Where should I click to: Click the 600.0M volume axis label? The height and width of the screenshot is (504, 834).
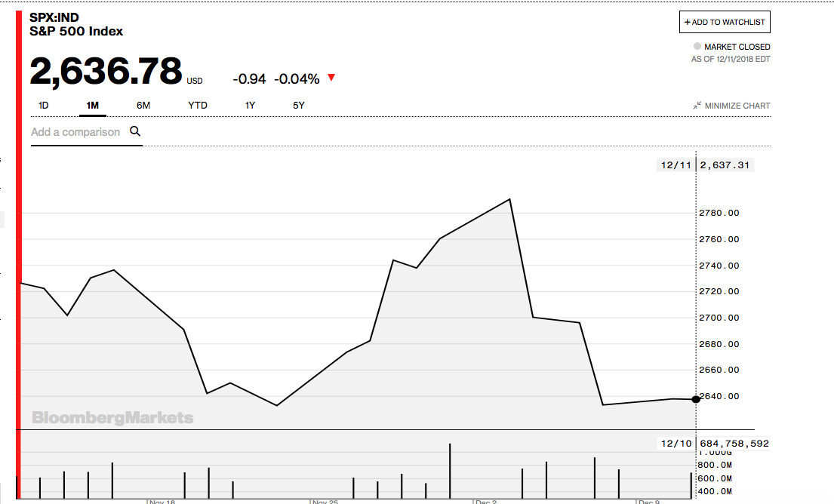[715, 478]
